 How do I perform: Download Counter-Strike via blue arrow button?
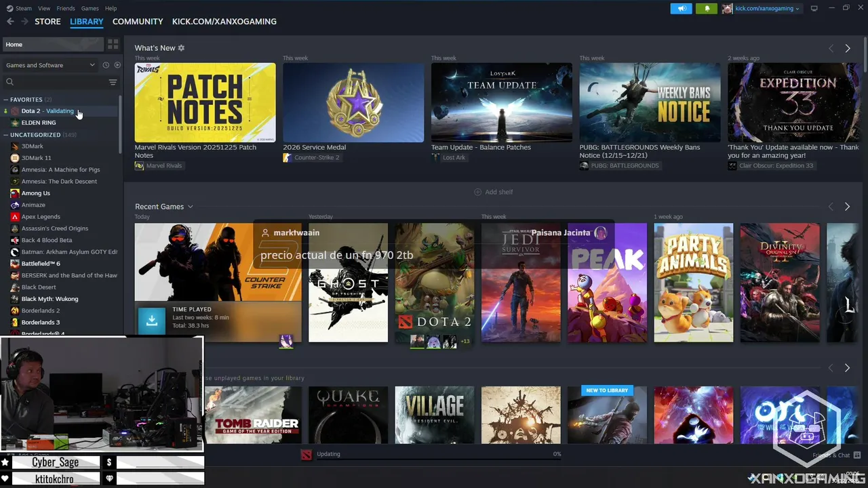(152, 321)
